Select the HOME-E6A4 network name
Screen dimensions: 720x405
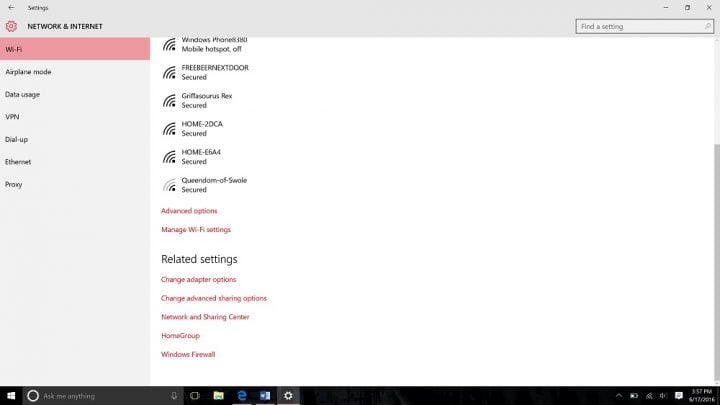[201, 152]
